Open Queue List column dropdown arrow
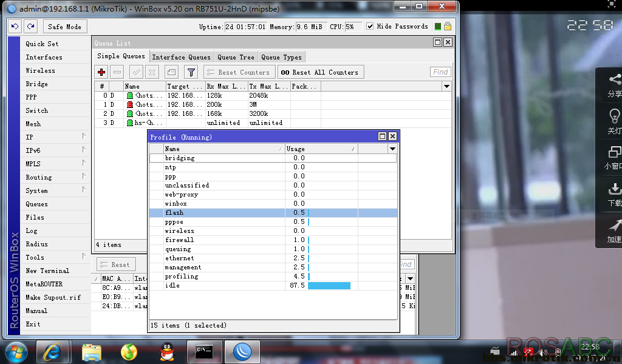Image resolution: width=622 pixels, height=364 pixels. pyautogui.click(x=446, y=86)
